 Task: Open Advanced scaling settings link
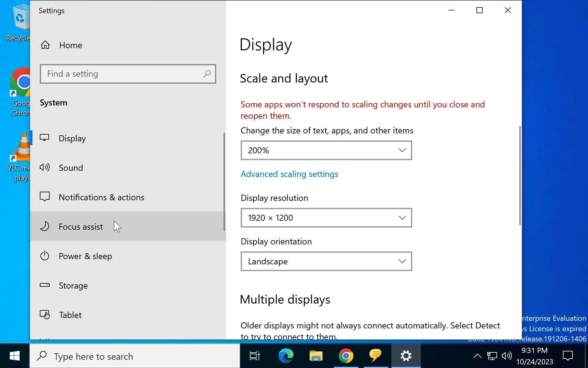click(x=289, y=174)
